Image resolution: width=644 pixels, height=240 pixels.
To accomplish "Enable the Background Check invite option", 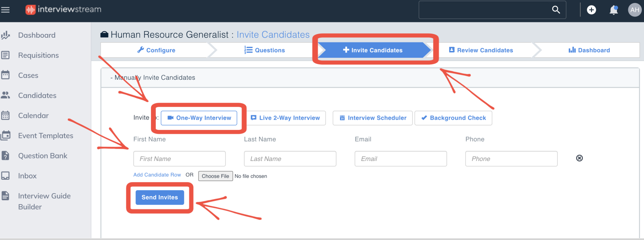I will coord(453,118).
